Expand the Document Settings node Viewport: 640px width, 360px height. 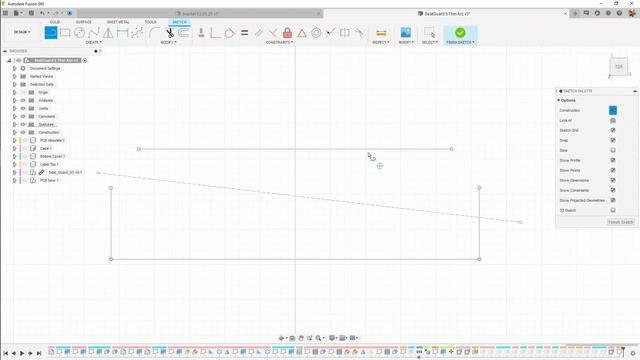15,68
